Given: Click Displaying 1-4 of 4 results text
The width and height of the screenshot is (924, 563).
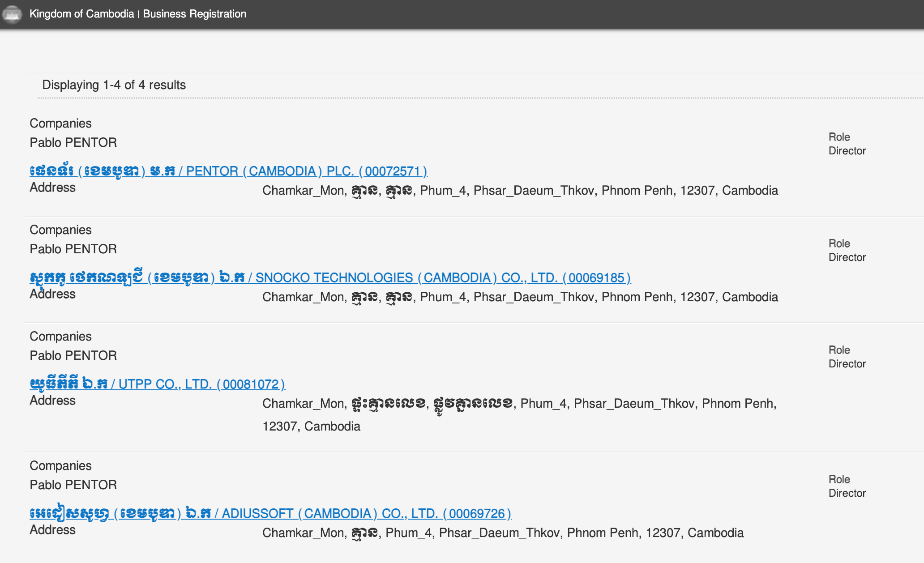Looking at the screenshot, I should 114,85.
